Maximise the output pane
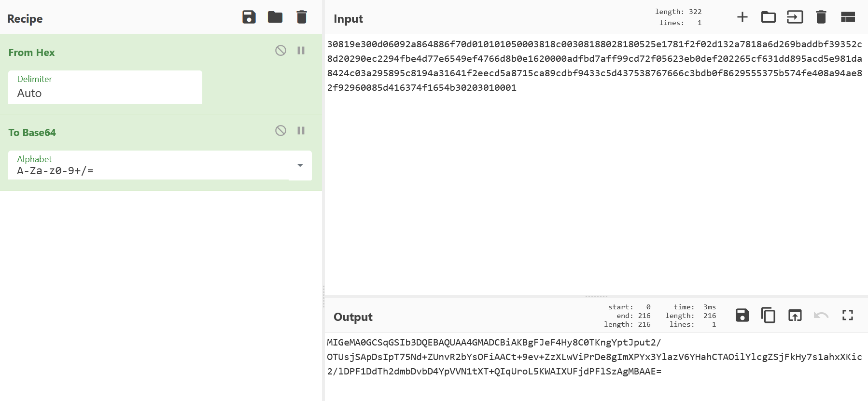The width and height of the screenshot is (868, 401). (848, 316)
